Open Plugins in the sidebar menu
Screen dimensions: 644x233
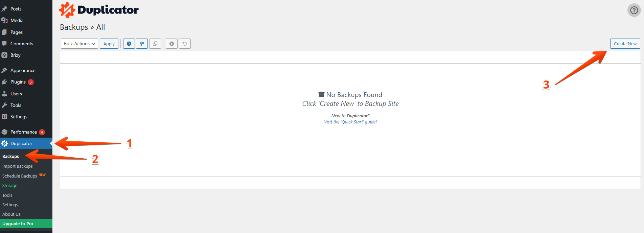click(18, 82)
